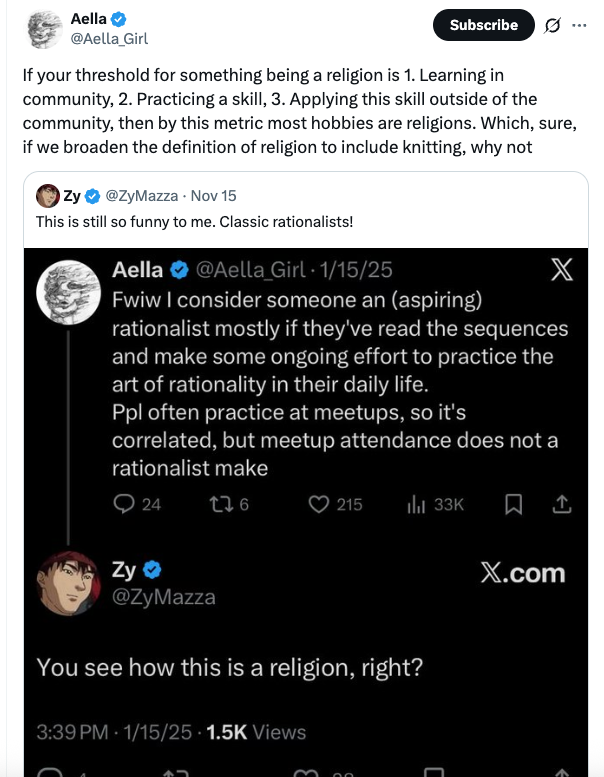Screen dimensions: 604x777
Task: Click Aella's verified badge in post header
Action: (117, 19)
